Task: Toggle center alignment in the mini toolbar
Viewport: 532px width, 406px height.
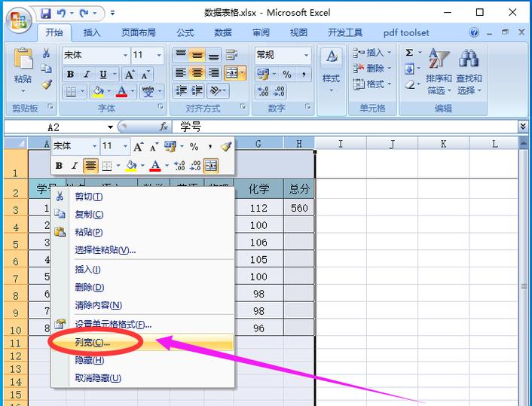Action: pyautogui.click(x=90, y=166)
